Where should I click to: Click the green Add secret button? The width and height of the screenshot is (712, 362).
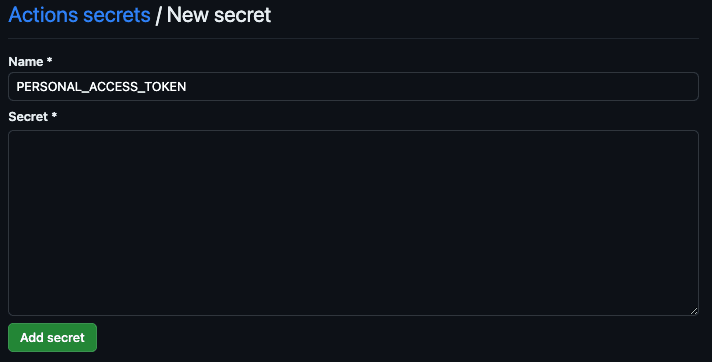pos(52,337)
